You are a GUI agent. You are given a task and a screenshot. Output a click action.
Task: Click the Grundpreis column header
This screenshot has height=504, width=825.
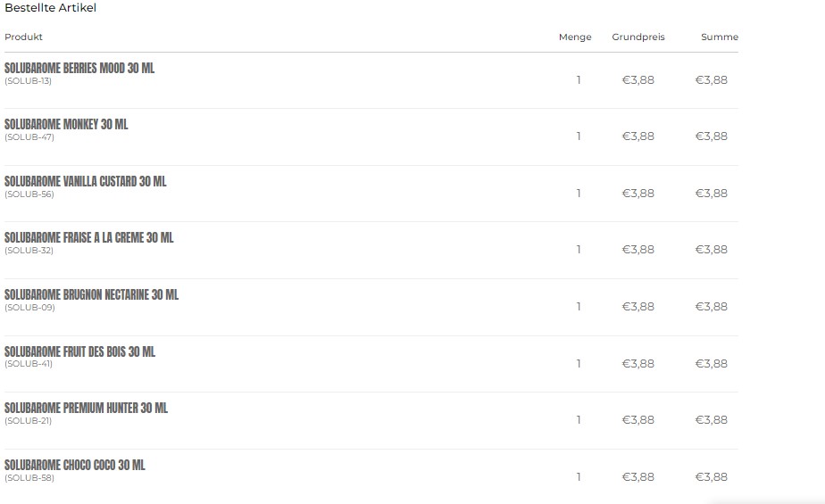point(638,37)
